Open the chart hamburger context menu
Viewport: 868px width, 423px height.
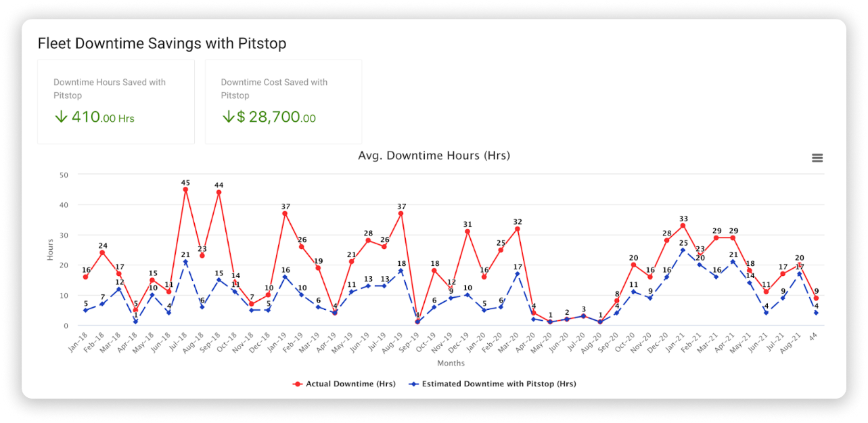(x=817, y=158)
